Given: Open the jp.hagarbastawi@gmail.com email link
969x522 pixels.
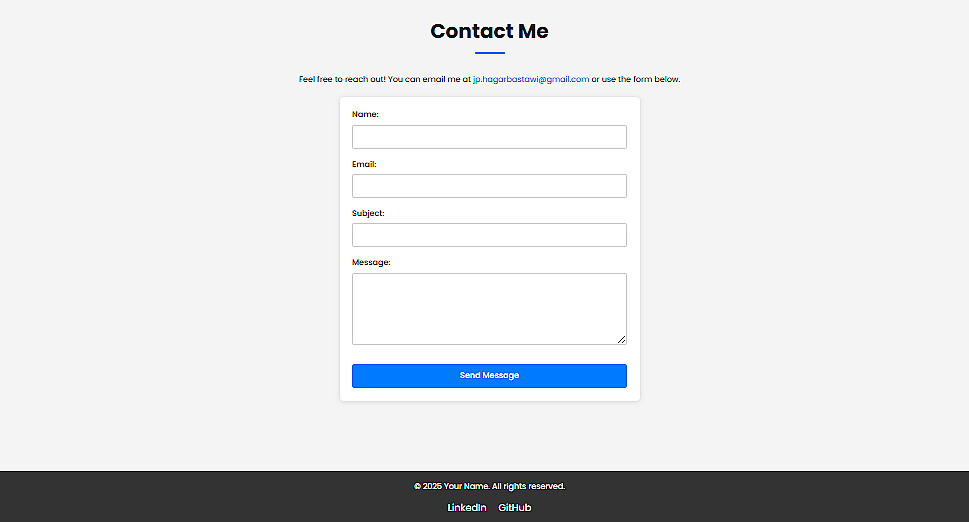Looking at the screenshot, I should pyautogui.click(x=531, y=79).
